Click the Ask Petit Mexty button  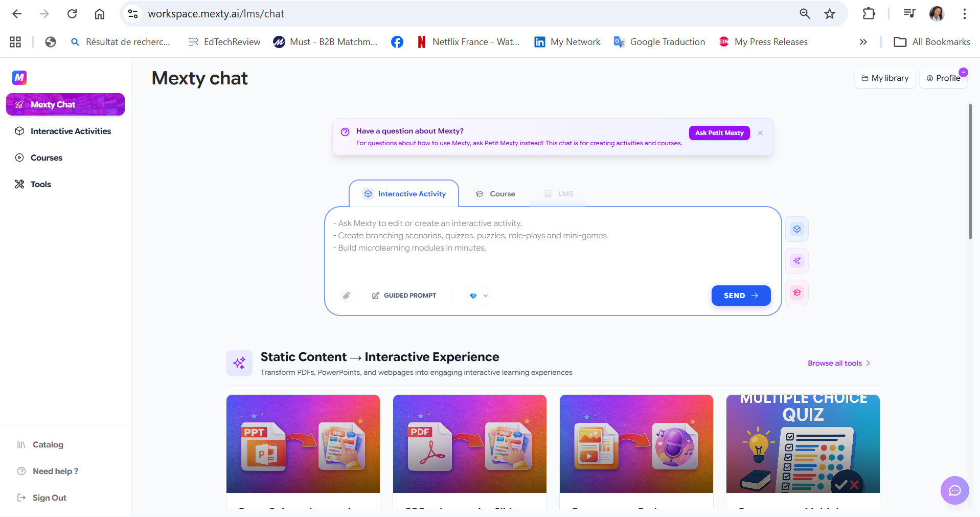point(719,133)
